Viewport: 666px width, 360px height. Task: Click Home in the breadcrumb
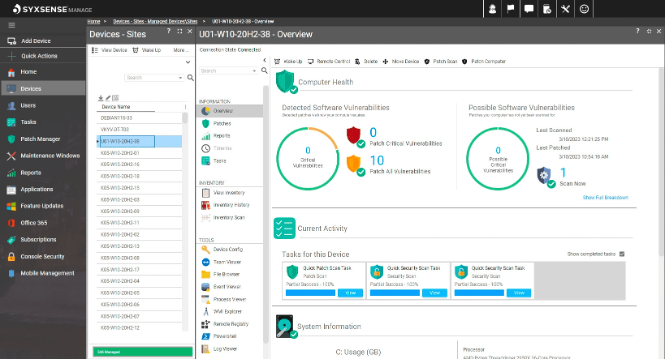pos(93,21)
